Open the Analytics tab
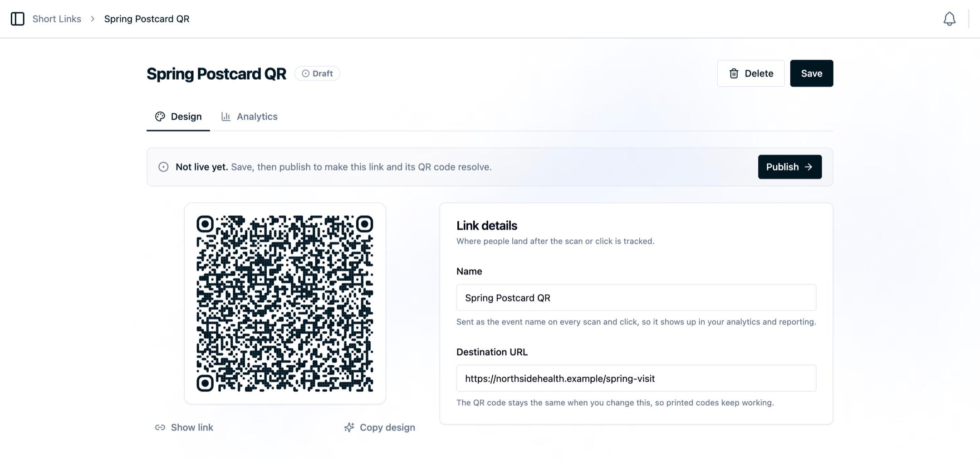 [249, 116]
